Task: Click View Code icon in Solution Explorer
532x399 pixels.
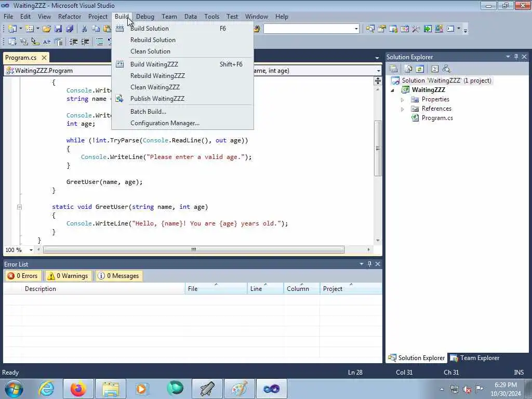Action: 435,69
